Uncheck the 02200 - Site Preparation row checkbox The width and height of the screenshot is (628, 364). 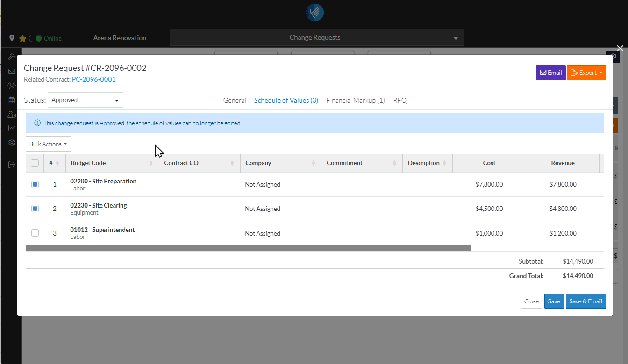tap(35, 184)
